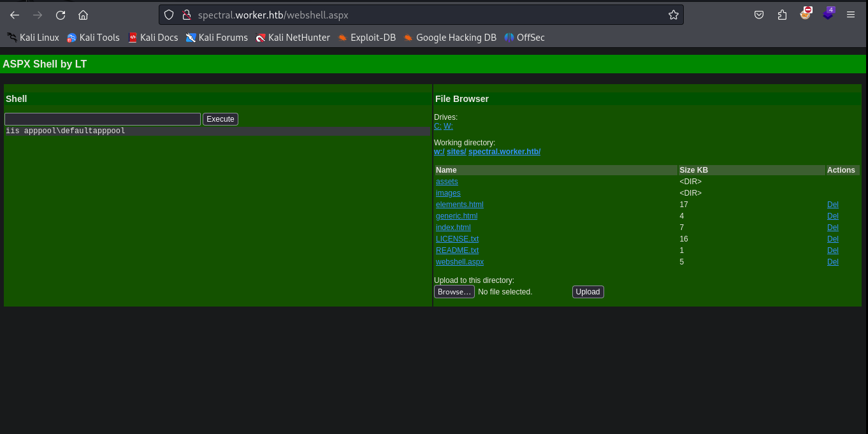868x434 pixels.
Task: Click the shell command input field
Action: 103,119
